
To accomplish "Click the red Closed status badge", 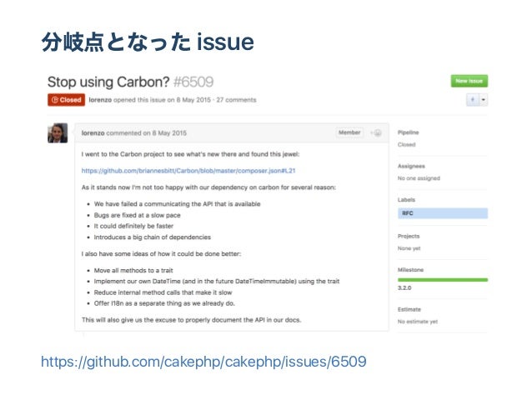I will tap(66, 100).
